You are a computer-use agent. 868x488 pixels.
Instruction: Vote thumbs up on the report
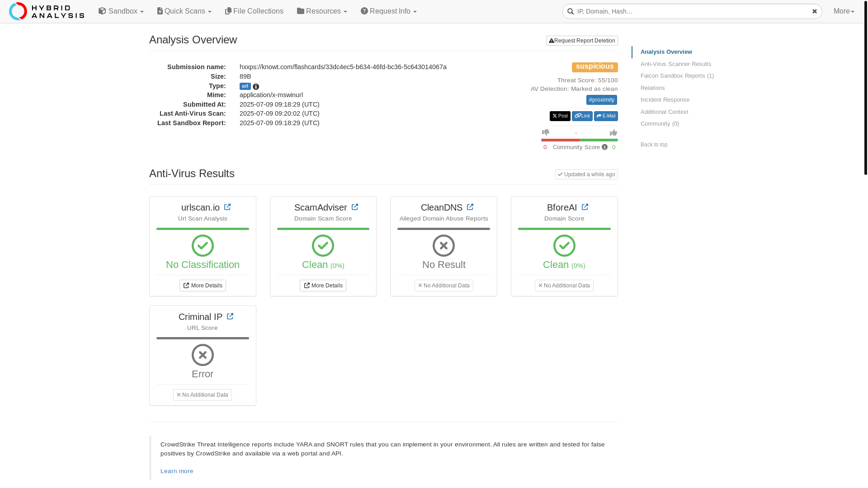pos(613,132)
